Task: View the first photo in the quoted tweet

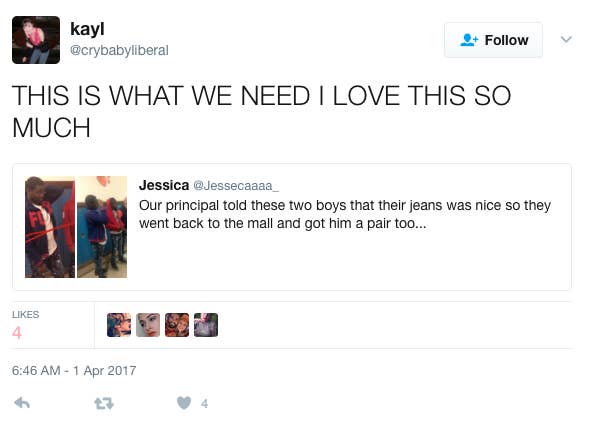Action: [x=50, y=227]
